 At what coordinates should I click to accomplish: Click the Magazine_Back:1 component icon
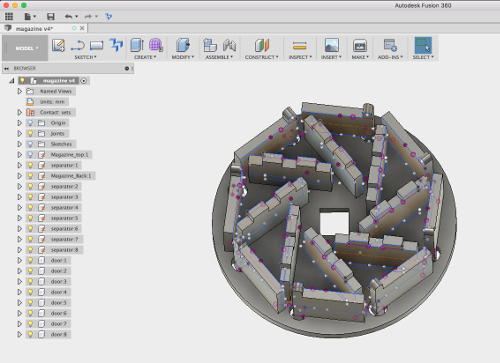click(x=41, y=176)
